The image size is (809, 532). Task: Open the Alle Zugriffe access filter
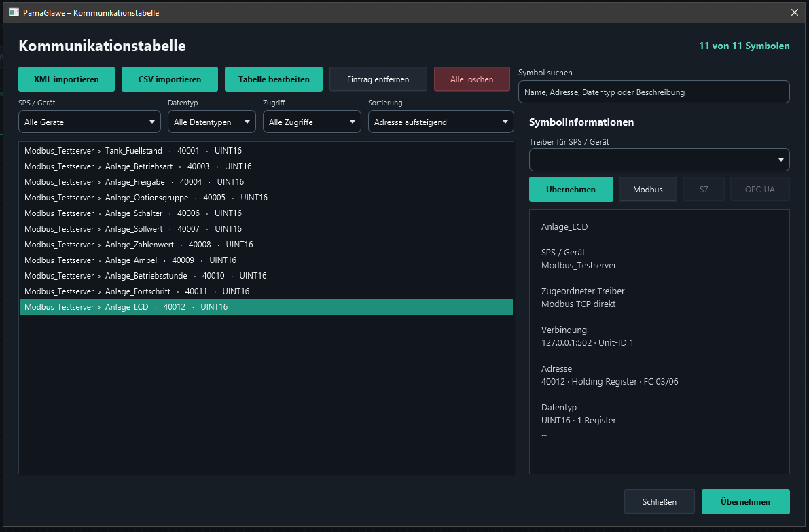coord(312,122)
